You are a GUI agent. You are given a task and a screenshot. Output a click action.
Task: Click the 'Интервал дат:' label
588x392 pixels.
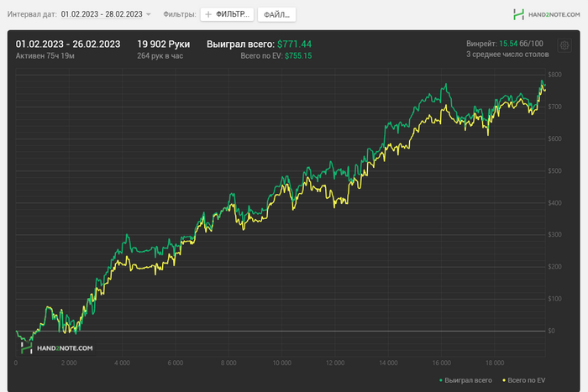32,14
